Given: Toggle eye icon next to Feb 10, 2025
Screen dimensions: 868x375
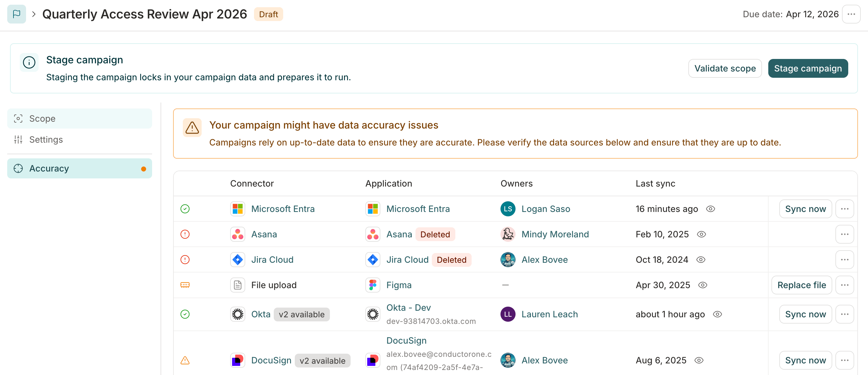Looking at the screenshot, I should pos(701,234).
